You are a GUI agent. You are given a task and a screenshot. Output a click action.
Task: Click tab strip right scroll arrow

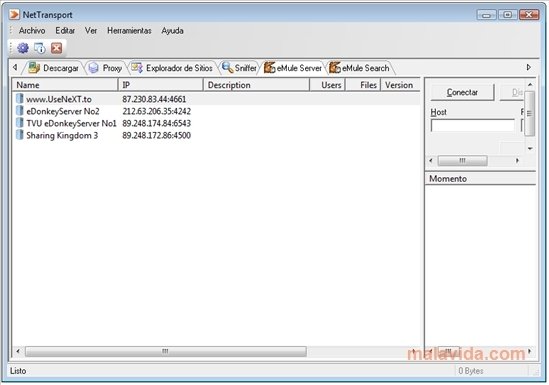coord(529,67)
